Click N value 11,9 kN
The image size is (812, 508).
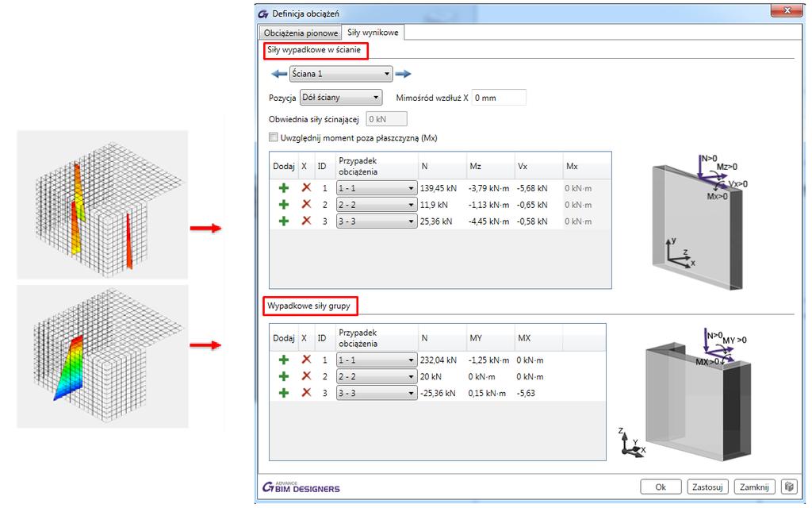click(434, 205)
